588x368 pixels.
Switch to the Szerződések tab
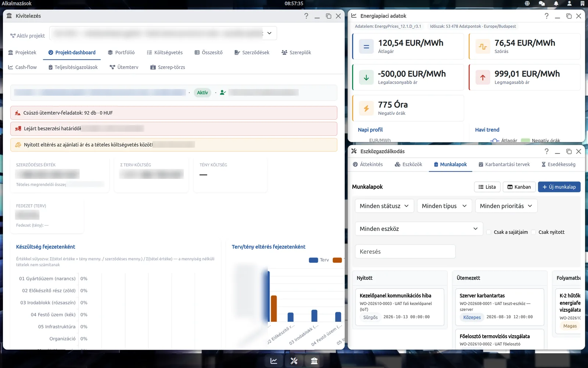(x=252, y=53)
